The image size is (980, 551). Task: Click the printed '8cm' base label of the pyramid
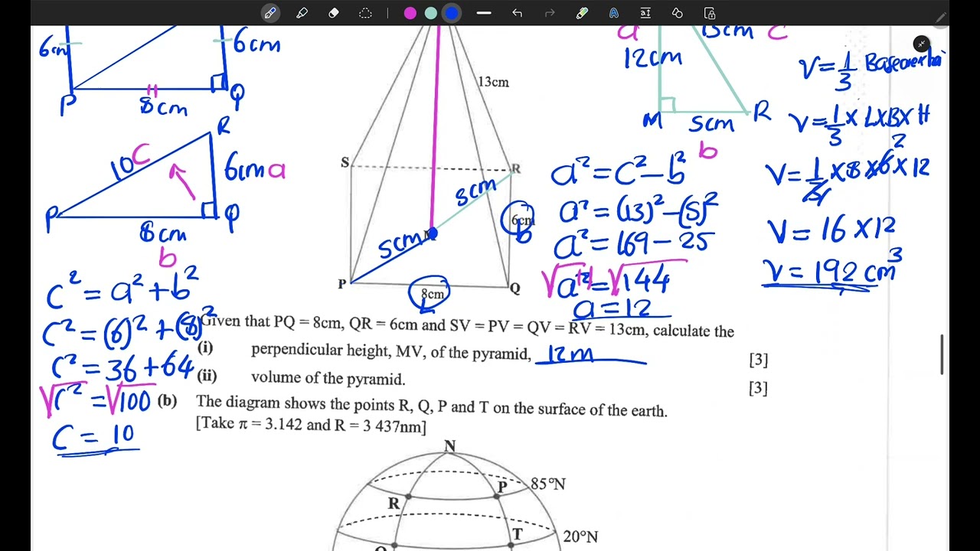(x=432, y=294)
